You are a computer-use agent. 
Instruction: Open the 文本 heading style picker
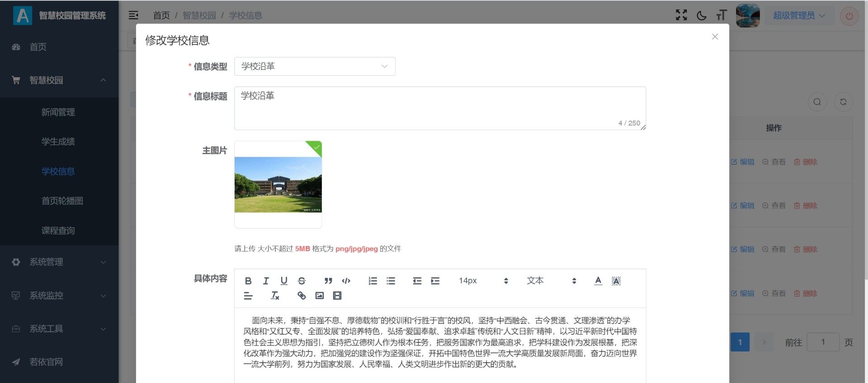[552, 281]
